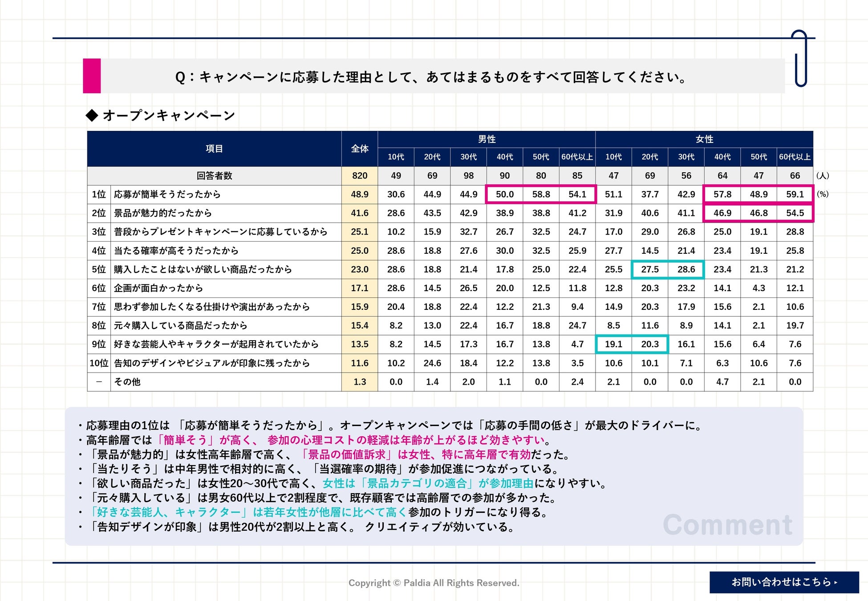Click the 全体 value 1.3 in その他 row

coord(360,382)
